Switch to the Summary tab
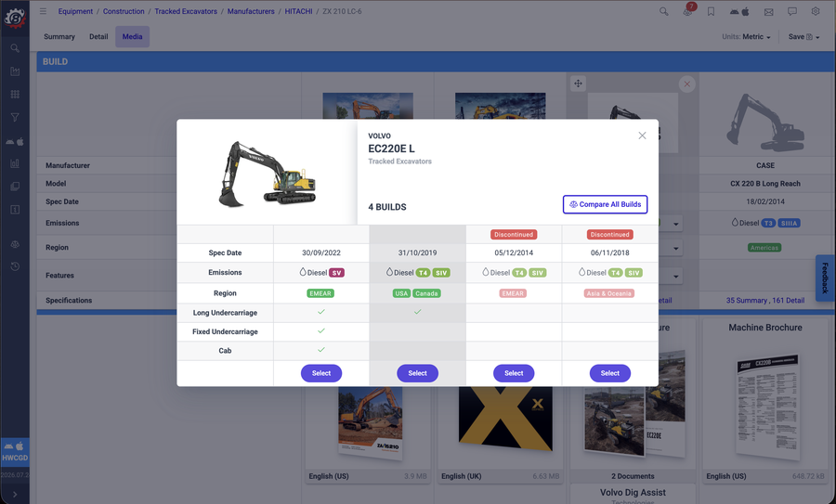The height and width of the screenshot is (504, 836). (59, 37)
